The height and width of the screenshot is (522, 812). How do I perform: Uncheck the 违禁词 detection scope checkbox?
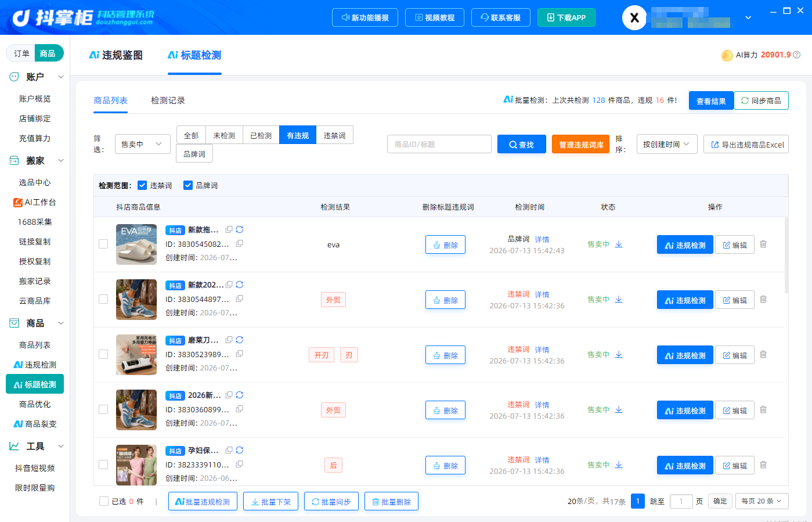142,185
